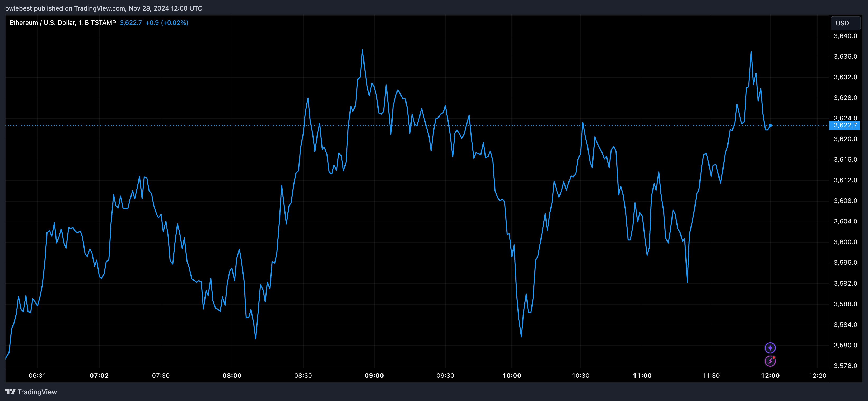Click the 07:02 time axis label

[x=99, y=375]
